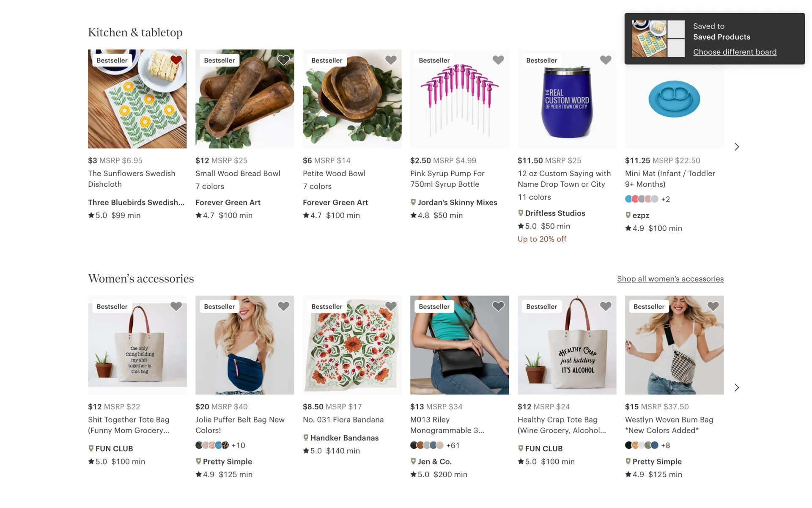Save the Westlyn Woven Bum Bag

pyautogui.click(x=713, y=306)
